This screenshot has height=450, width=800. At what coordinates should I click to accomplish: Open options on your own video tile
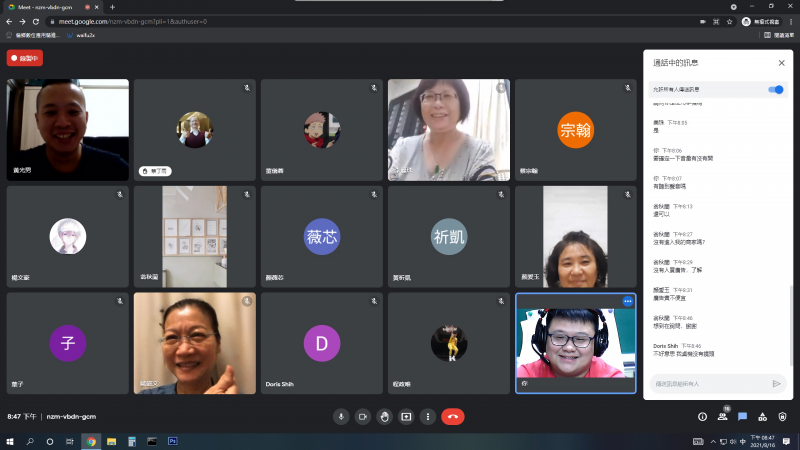pyautogui.click(x=628, y=300)
